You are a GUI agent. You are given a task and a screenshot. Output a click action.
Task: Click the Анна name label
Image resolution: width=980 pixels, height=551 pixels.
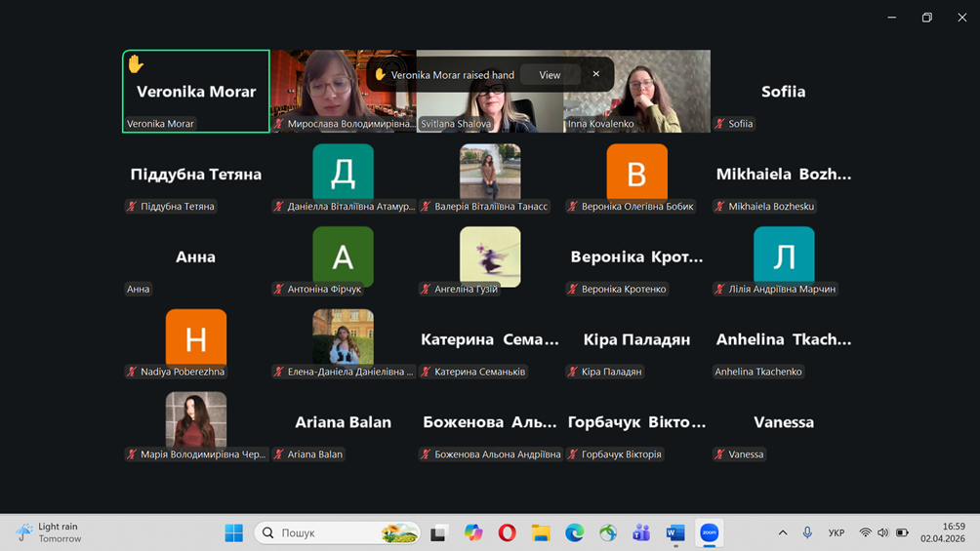tap(139, 289)
